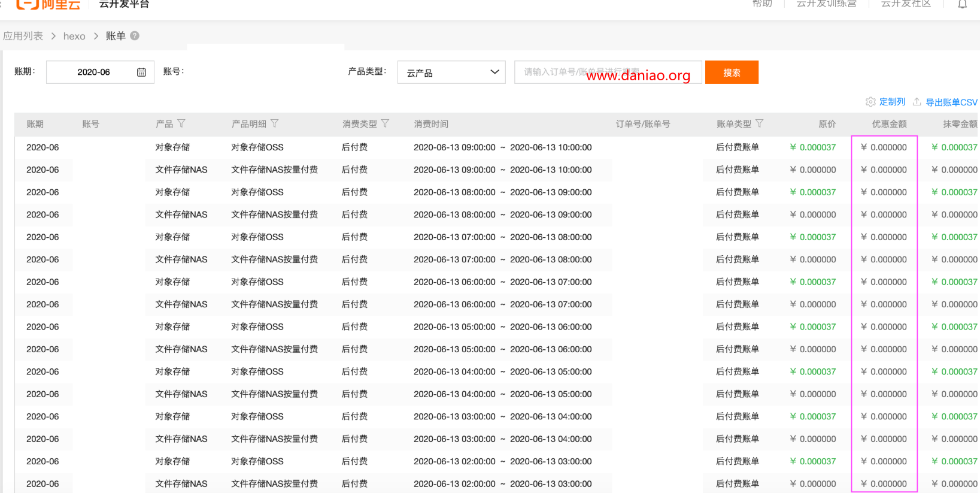Open 云开发社区 in the top bar
The width and height of the screenshot is (980, 493).
(x=906, y=4)
